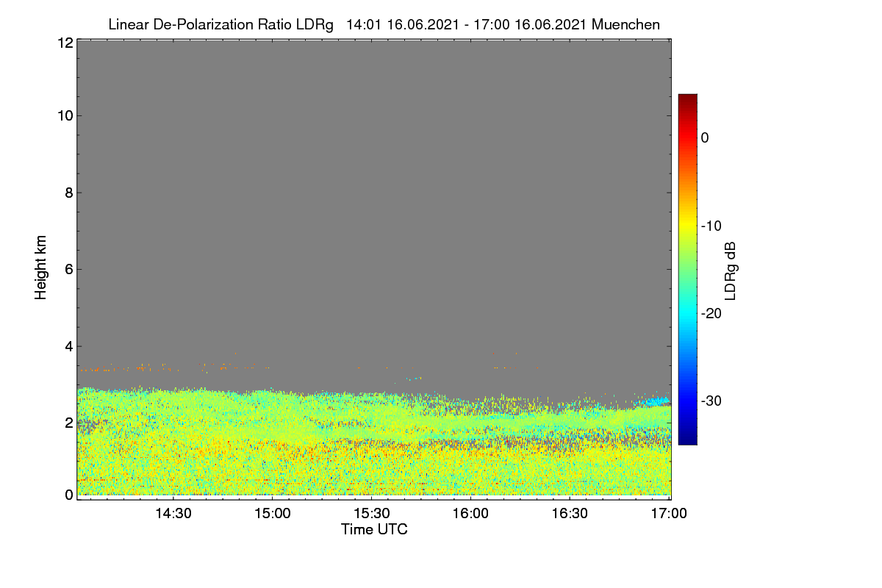Viewport: 882px width, 588px height.
Task: Click the colorbar at the -20 dB level
Action: pos(687,313)
